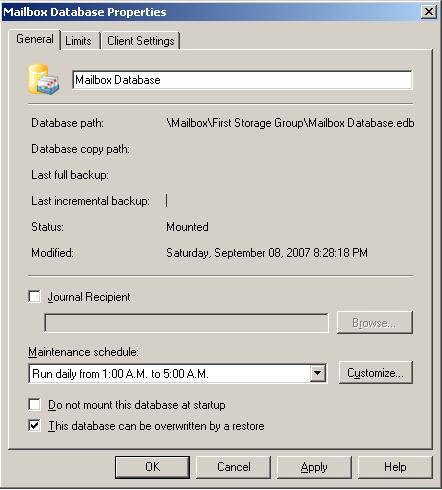Click the Help button
This screenshot has height=490, width=442.
coord(395,467)
